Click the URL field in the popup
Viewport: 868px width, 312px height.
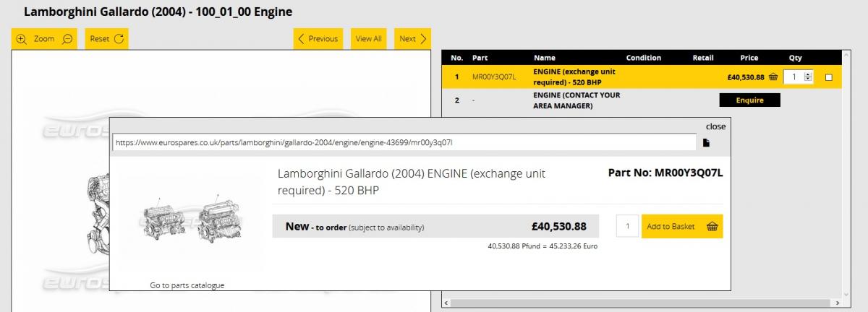click(405, 143)
